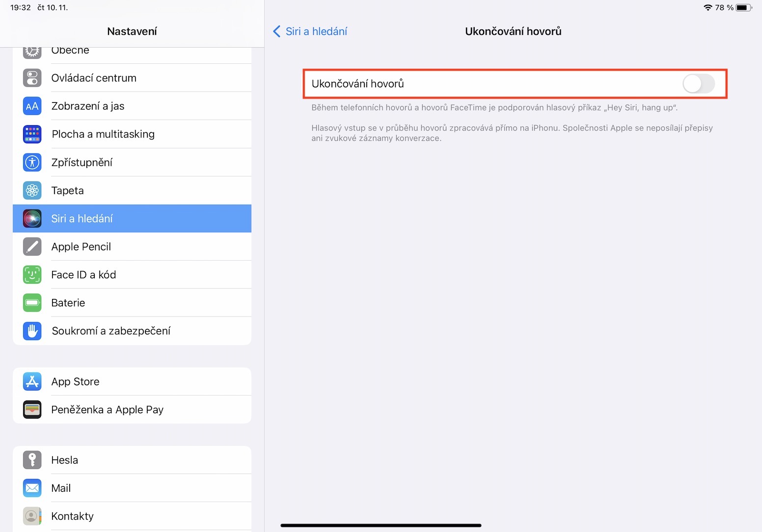Tap the green Battery icon
The width and height of the screenshot is (762, 532).
(x=32, y=303)
